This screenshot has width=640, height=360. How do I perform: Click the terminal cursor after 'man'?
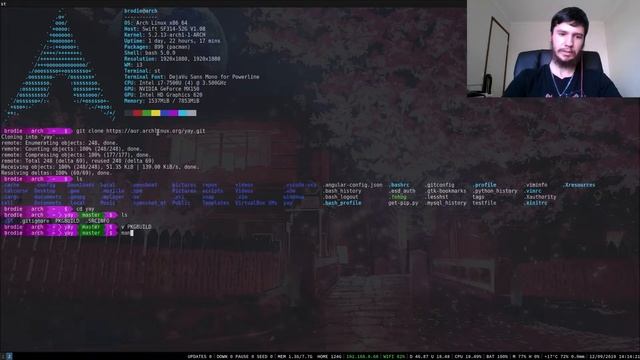tap(132, 233)
